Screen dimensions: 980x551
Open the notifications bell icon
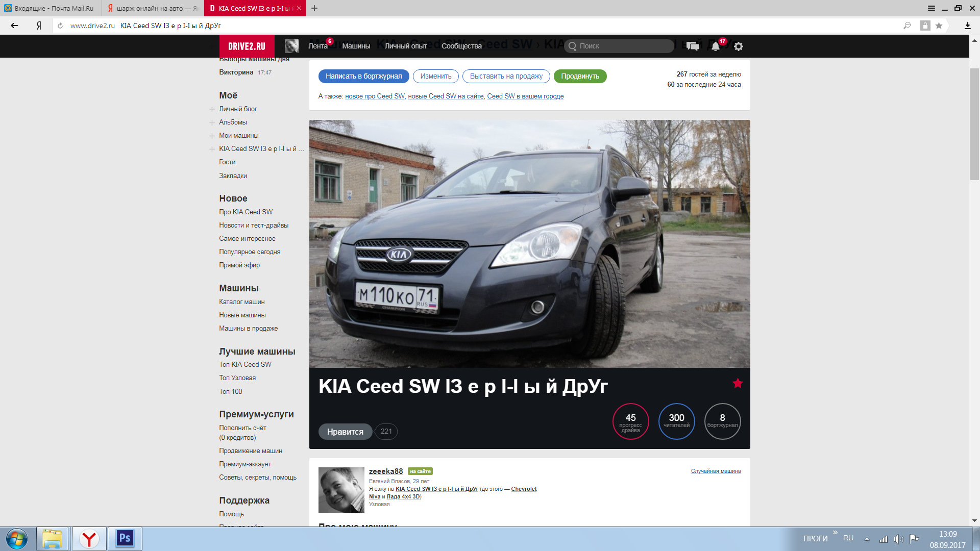716,46
